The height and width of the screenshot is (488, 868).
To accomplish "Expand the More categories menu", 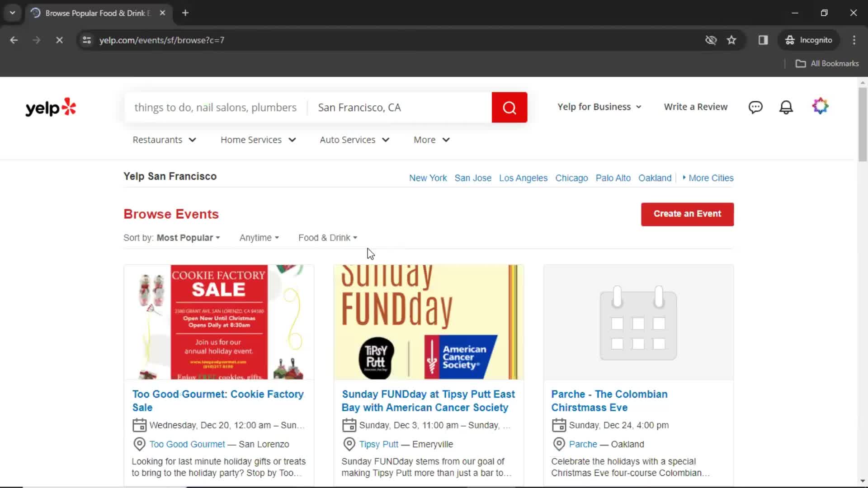I will point(432,140).
